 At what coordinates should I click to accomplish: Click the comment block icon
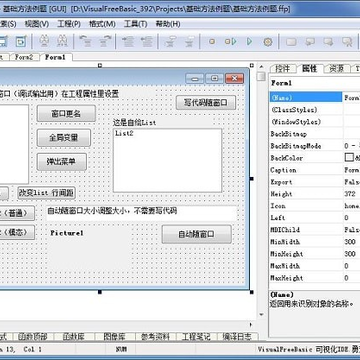pyautogui.click(x=171, y=42)
